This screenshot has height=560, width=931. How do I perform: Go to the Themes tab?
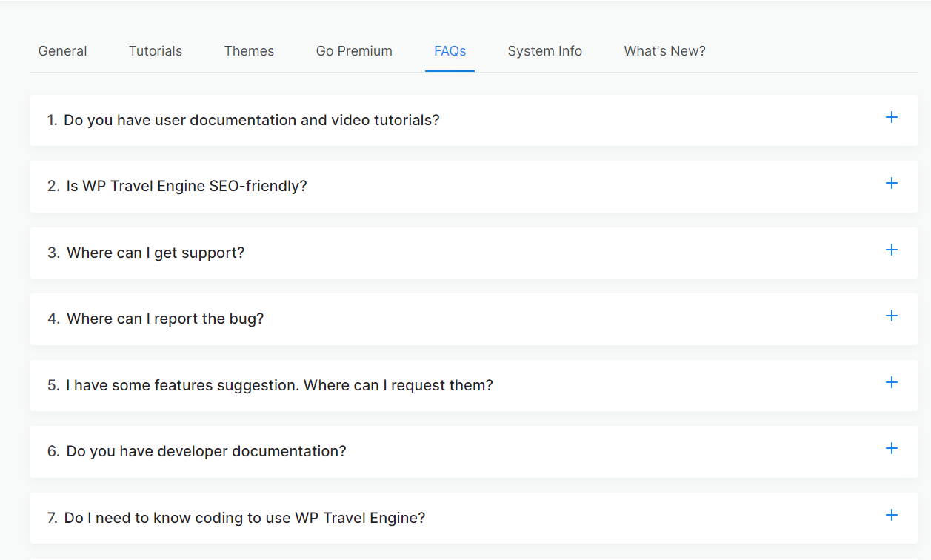pos(249,51)
